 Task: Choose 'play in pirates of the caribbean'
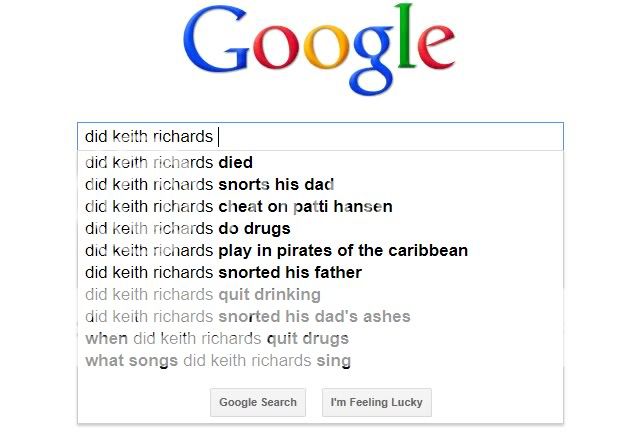(276, 250)
